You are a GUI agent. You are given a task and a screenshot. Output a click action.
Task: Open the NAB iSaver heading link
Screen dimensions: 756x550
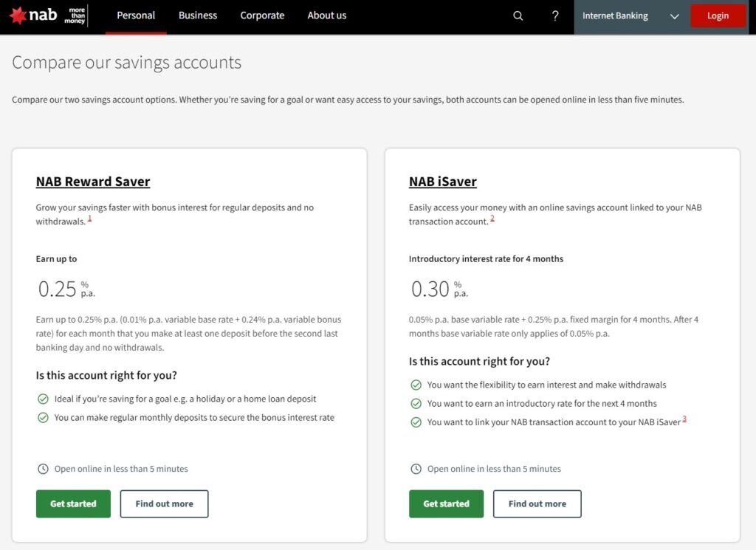tap(443, 182)
